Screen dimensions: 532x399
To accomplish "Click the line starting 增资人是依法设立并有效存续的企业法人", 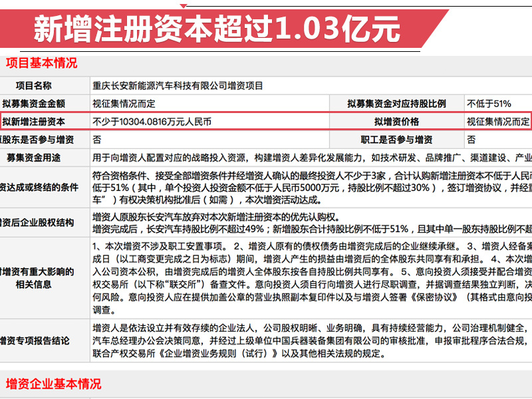I will (x=312, y=328).
